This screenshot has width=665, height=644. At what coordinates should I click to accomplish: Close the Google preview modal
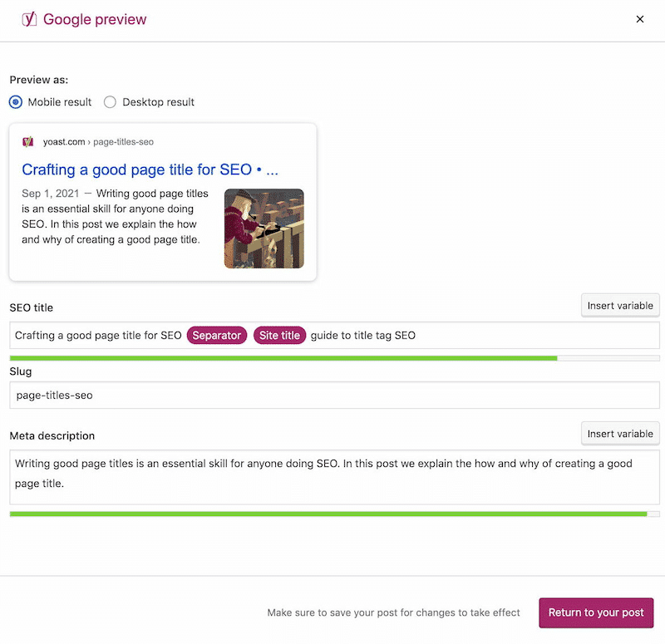tap(640, 18)
